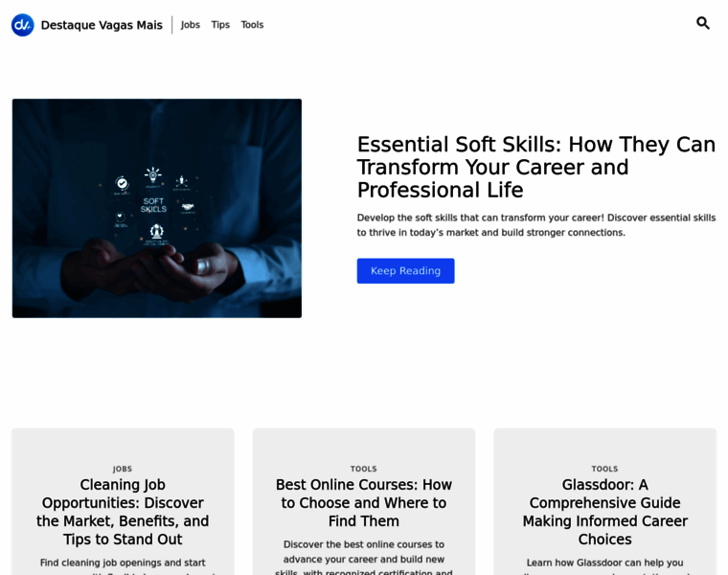Click the soft skills article description text
This screenshot has height=575, width=728.
click(x=536, y=225)
